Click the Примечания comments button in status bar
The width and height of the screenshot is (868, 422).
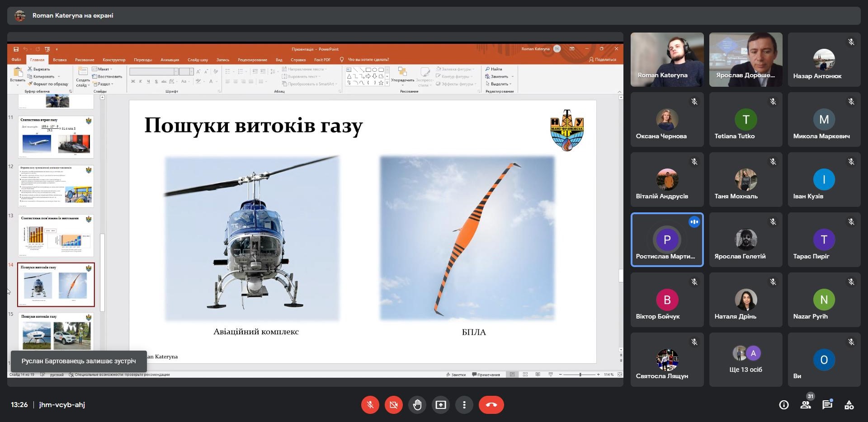tap(486, 375)
